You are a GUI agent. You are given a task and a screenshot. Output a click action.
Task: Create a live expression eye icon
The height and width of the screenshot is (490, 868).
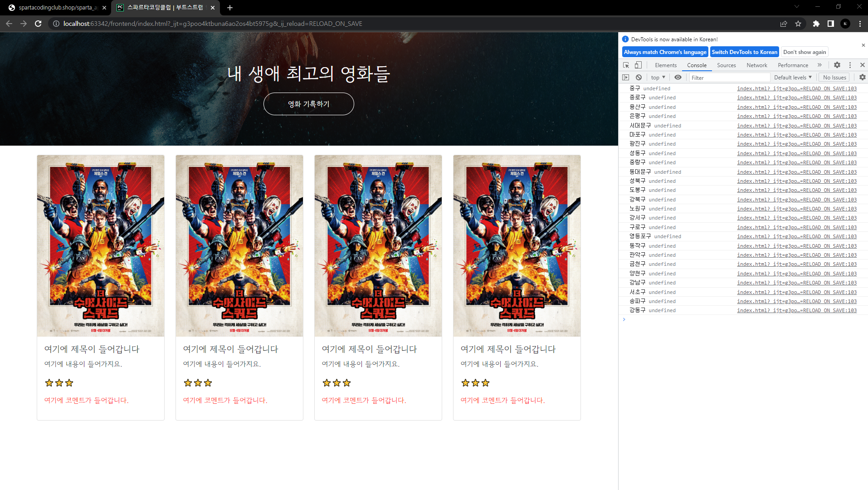pyautogui.click(x=678, y=78)
